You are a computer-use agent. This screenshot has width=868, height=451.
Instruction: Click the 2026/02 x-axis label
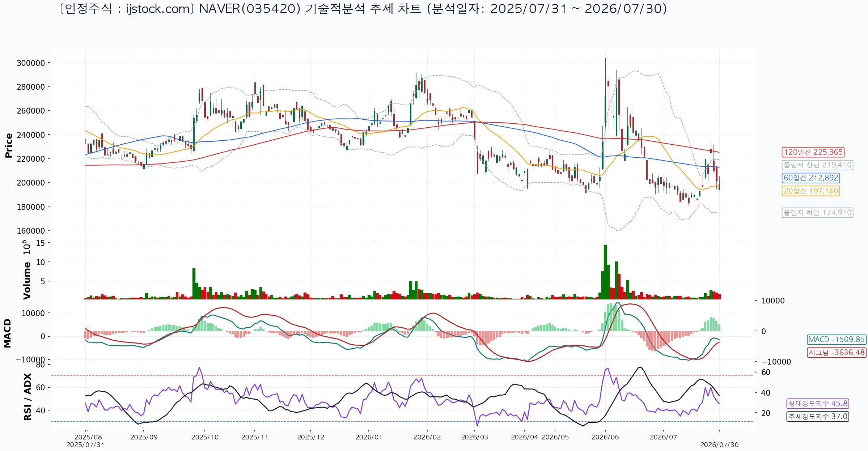[427, 437]
